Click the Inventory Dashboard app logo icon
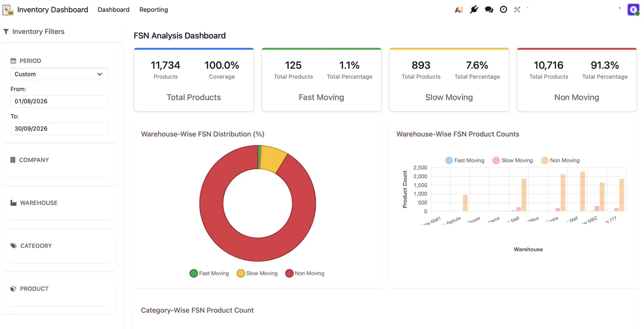The image size is (644, 329). (x=8, y=10)
